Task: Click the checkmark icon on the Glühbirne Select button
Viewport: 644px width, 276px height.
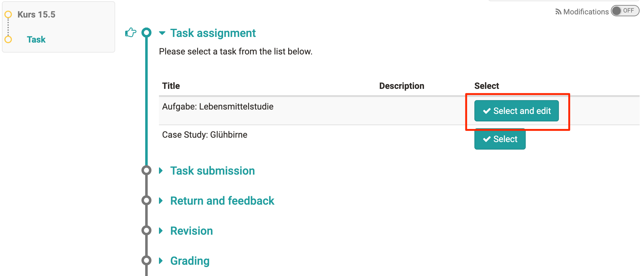Action: coord(487,139)
